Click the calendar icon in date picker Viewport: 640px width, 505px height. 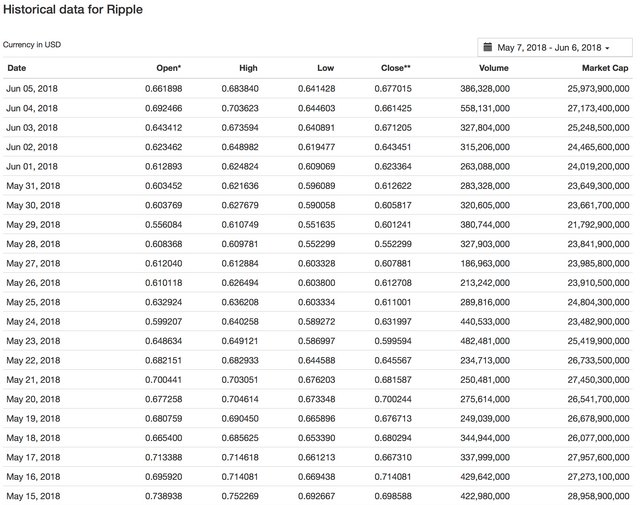(x=487, y=47)
